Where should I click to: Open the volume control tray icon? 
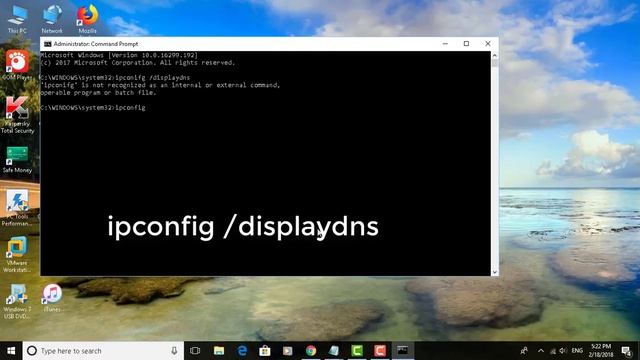point(563,351)
